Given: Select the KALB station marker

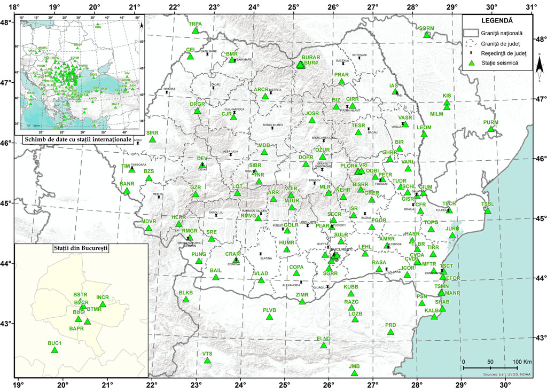Looking at the screenshot, I should pyautogui.click(x=434, y=317).
